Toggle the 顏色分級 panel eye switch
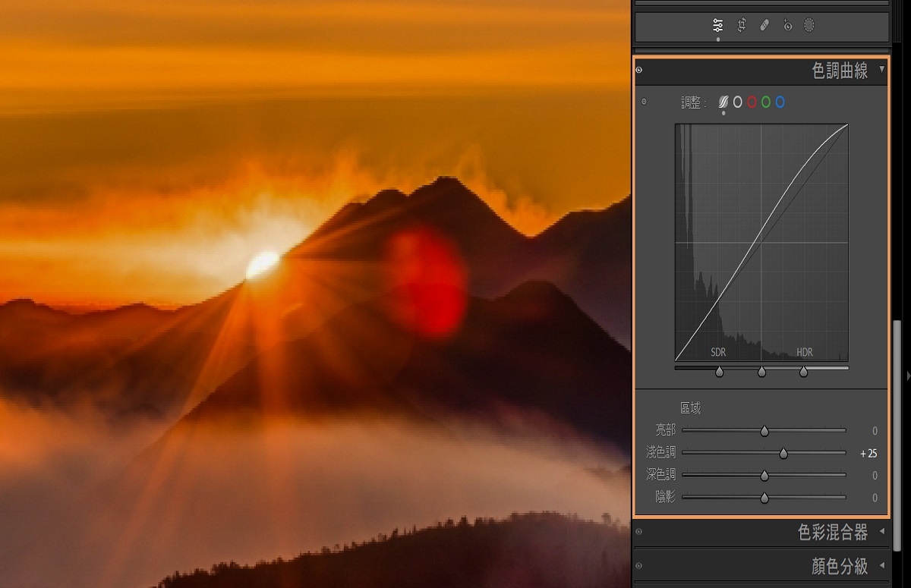This screenshot has height=588, width=911. [639, 565]
